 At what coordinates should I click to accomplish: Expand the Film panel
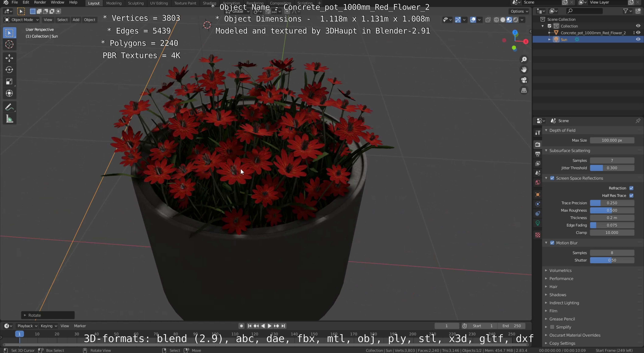pos(553,311)
